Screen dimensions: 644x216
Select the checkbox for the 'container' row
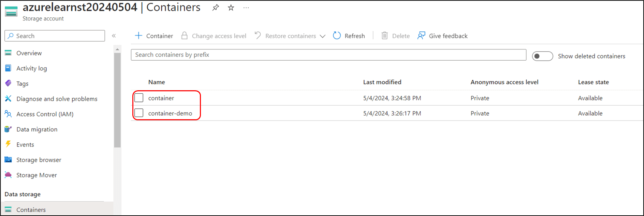tap(139, 98)
